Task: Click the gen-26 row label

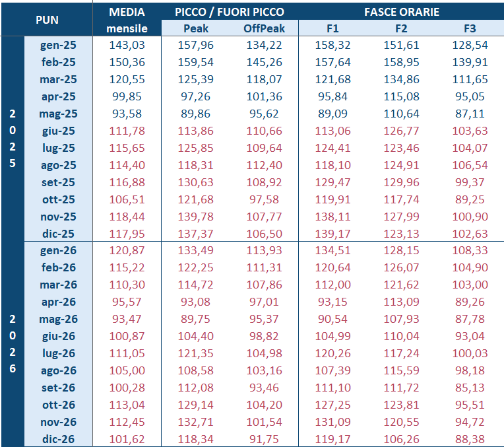Action: [58, 251]
